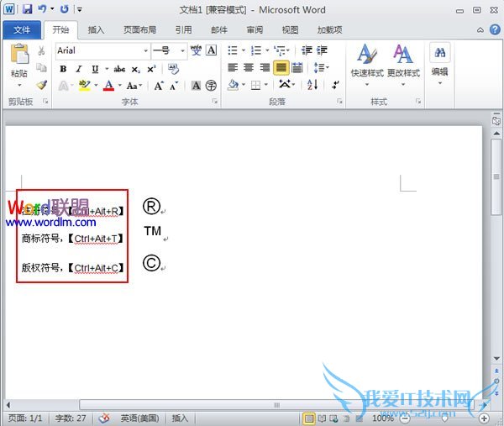504x426 pixels.
Task: Switch to the 视图 tab
Action: [290, 30]
